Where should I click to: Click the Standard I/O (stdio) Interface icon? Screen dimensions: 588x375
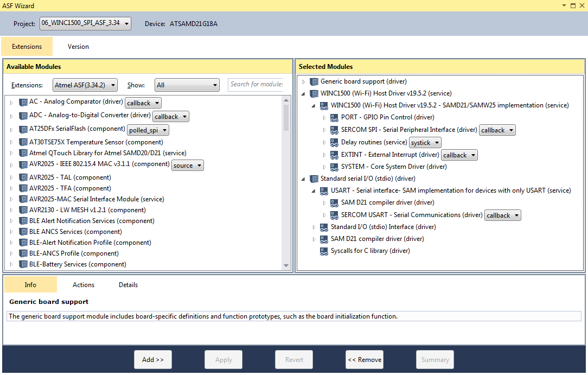point(324,227)
